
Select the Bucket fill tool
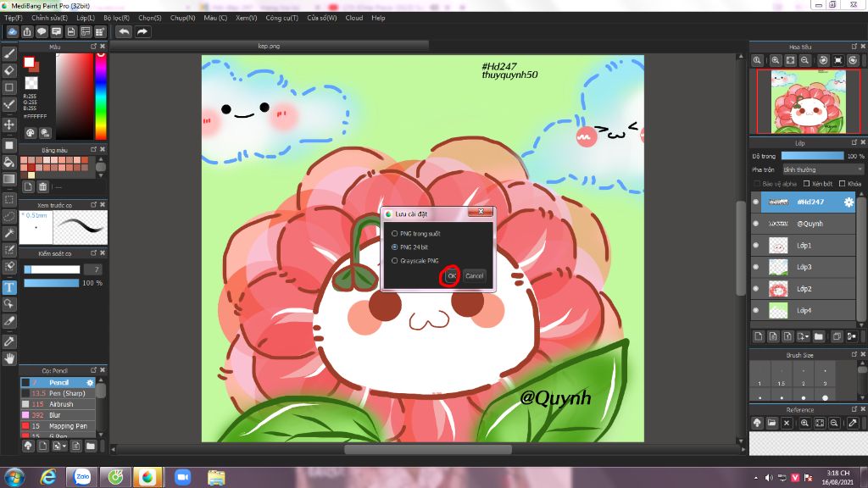pyautogui.click(x=8, y=162)
